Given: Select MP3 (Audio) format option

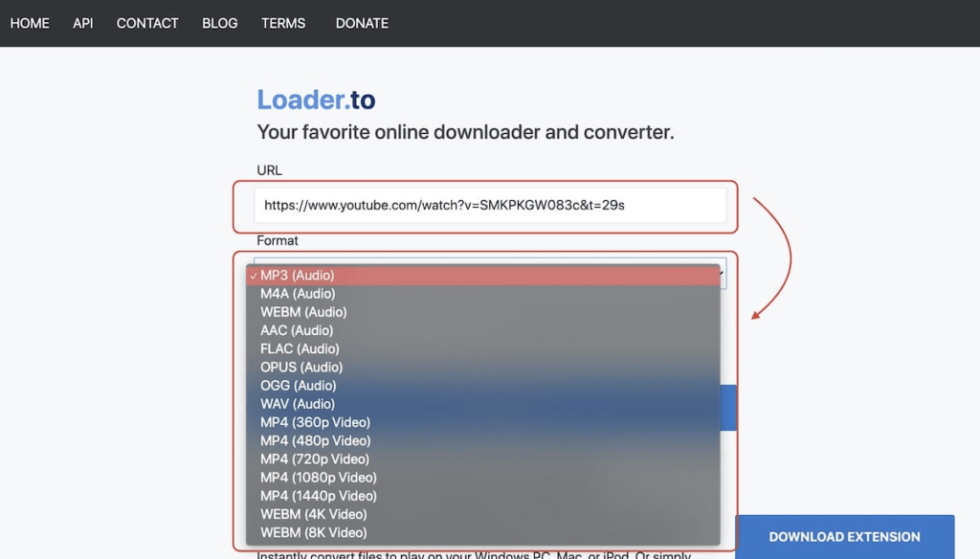Looking at the screenshot, I should [x=483, y=275].
